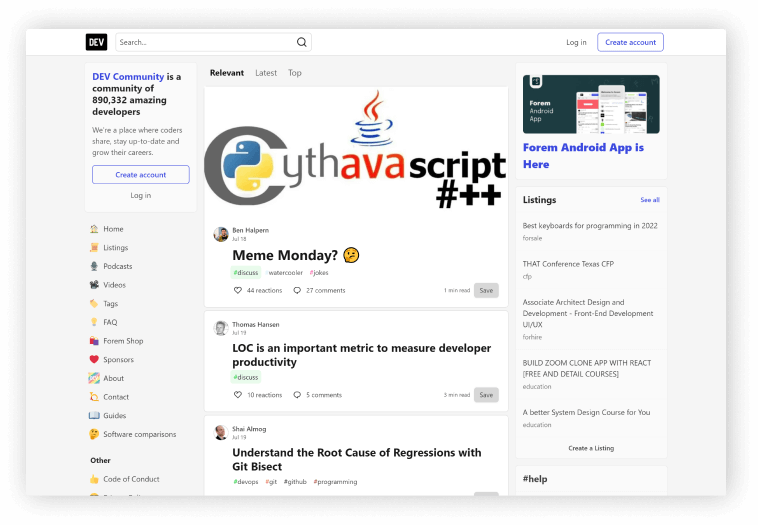The width and height of the screenshot is (758, 525).
Task: Click Log in link in sidebar card
Action: 141,195
